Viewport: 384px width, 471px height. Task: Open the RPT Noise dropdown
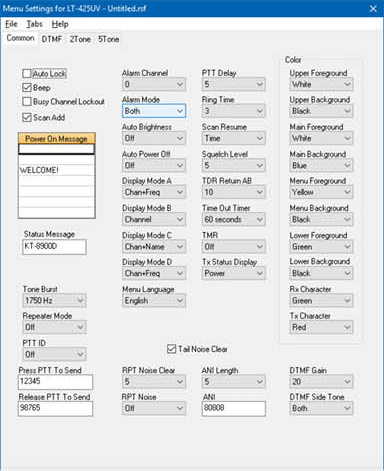154,408
